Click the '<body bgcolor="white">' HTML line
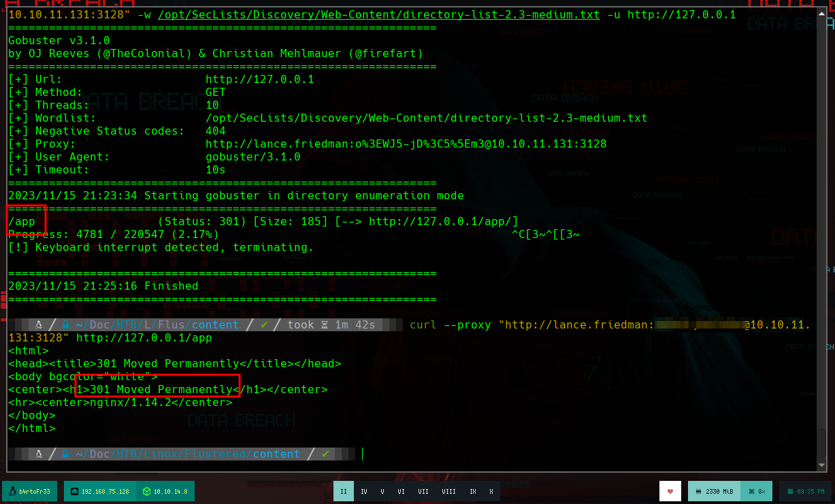This screenshot has height=504, width=835. click(x=83, y=377)
